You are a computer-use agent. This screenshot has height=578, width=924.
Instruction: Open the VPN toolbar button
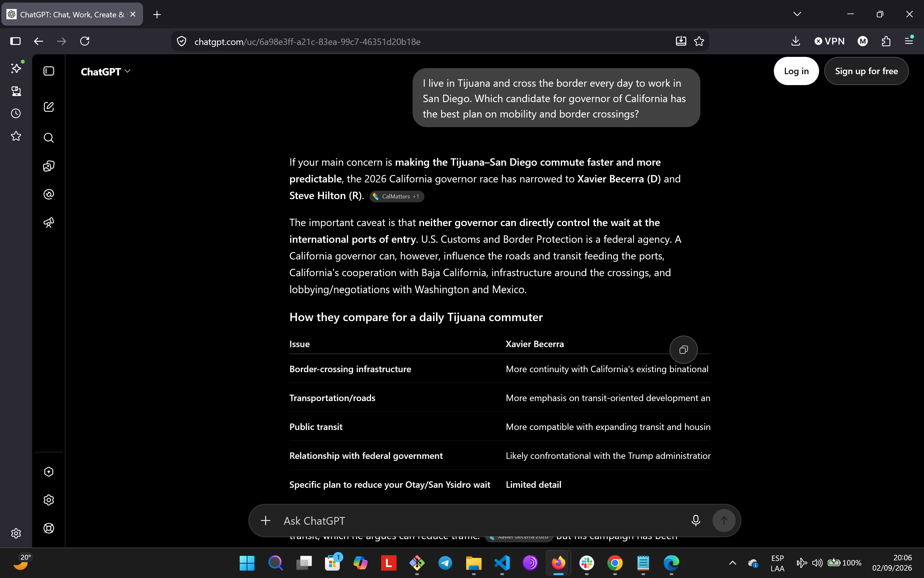click(x=830, y=41)
